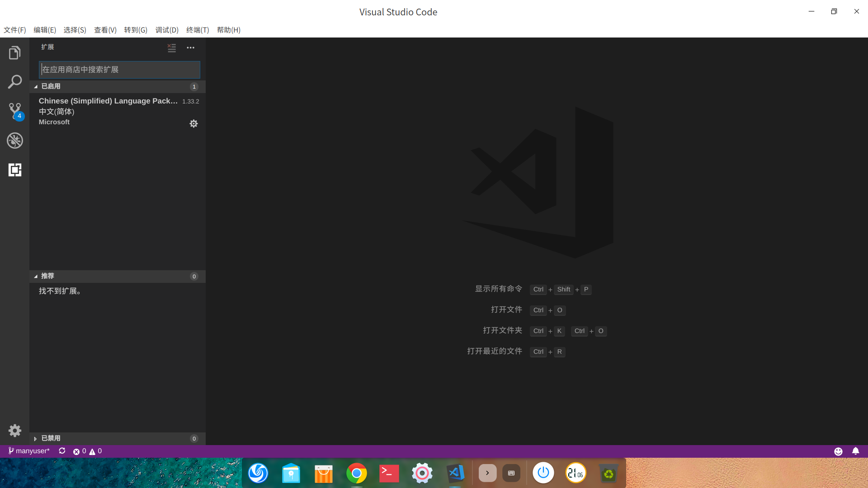Open the 文件(F) menu
The height and width of the screenshot is (488, 868).
click(15, 30)
